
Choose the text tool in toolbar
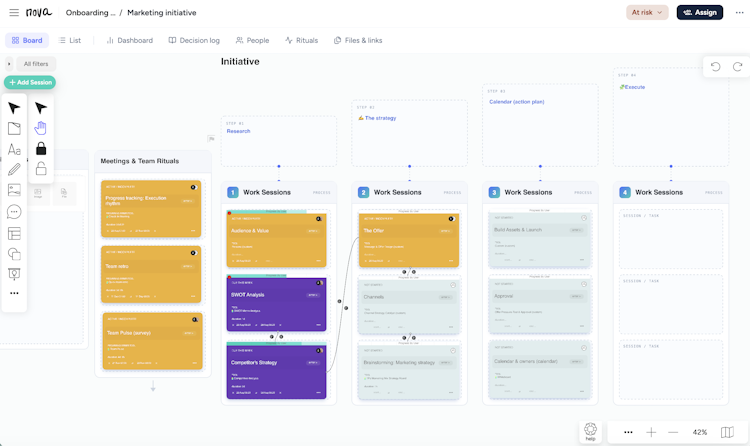[x=14, y=149]
